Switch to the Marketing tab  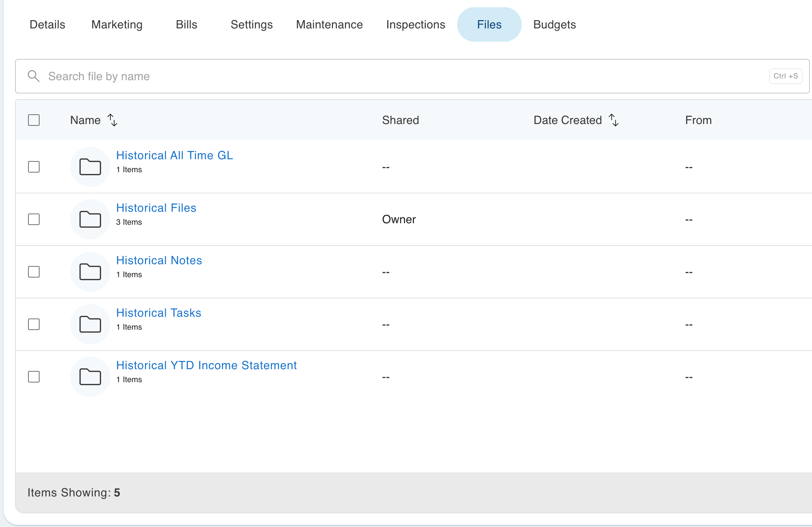point(117,24)
